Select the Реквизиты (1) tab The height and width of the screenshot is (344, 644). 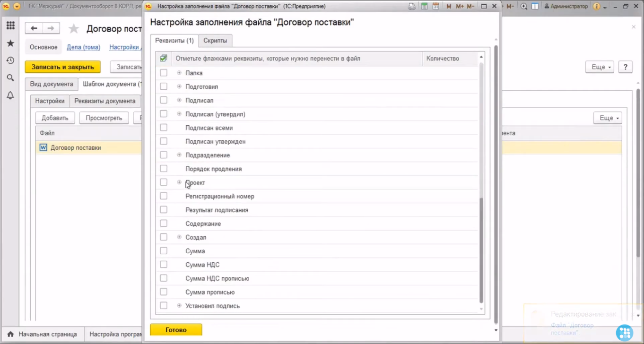pyautogui.click(x=174, y=41)
